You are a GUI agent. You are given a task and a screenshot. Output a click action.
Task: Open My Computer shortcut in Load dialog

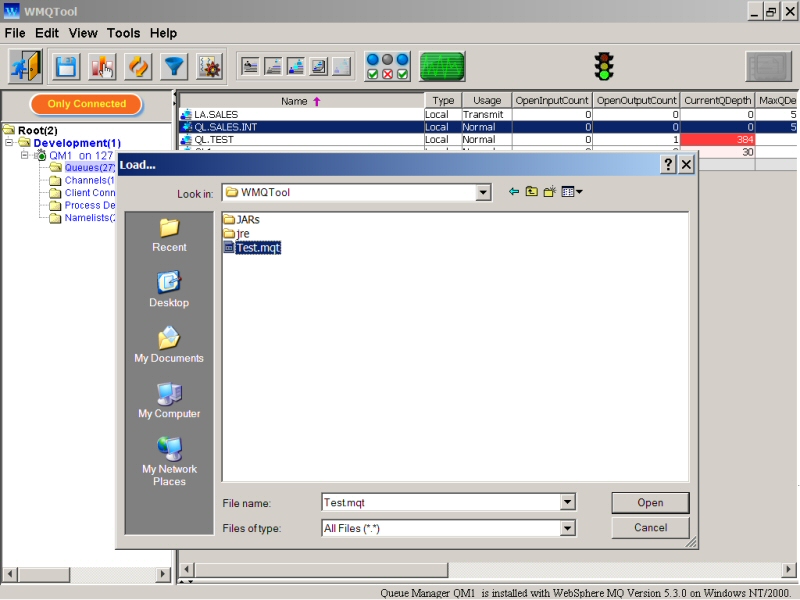tap(169, 401)
